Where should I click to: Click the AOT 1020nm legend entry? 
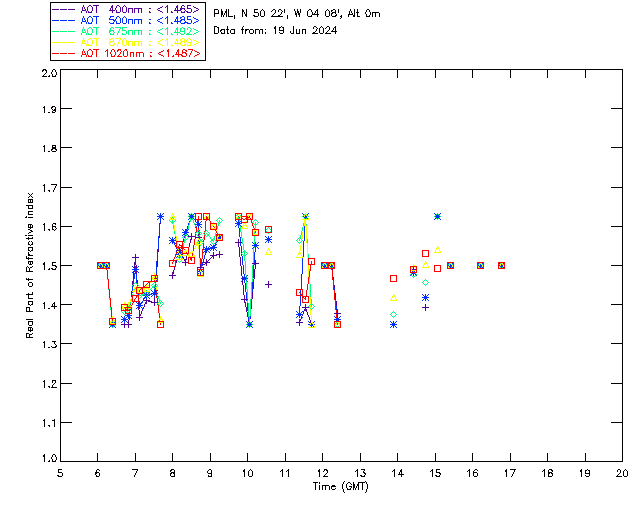click(126, 53)
